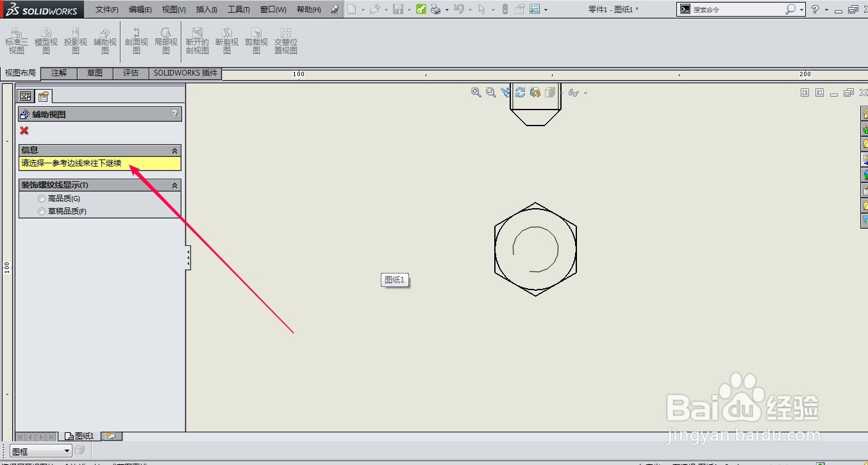868x465 pixels.
Task: Switch to the 草图 tab
Action: click(95, 73)
